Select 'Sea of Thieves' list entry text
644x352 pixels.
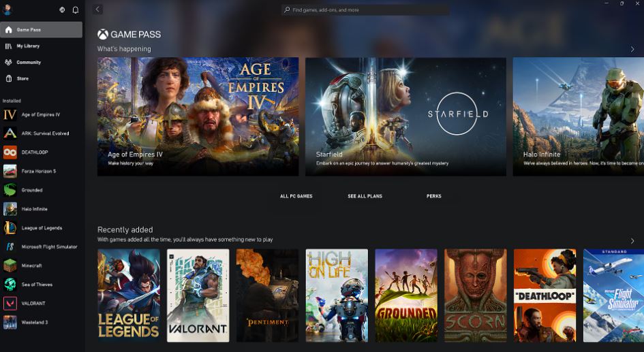37,285
